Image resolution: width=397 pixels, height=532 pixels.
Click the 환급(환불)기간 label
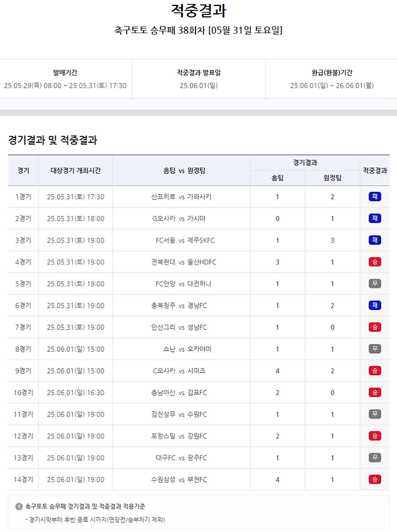[x=332, y=72]
